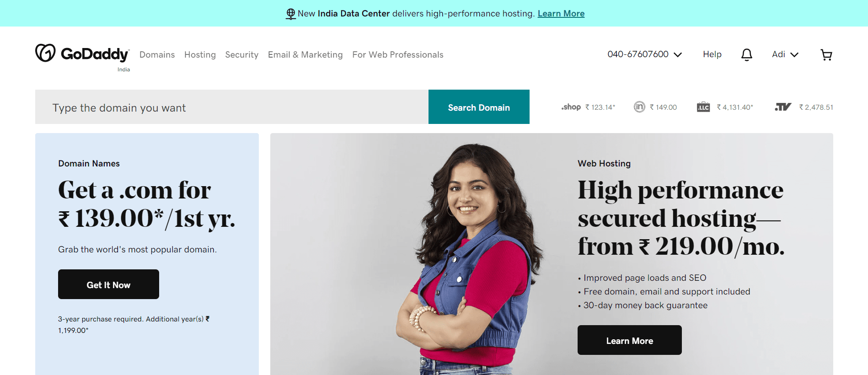
Task: Focus the domain search input field
Action: pyautogui.click(x=232, y=107)
